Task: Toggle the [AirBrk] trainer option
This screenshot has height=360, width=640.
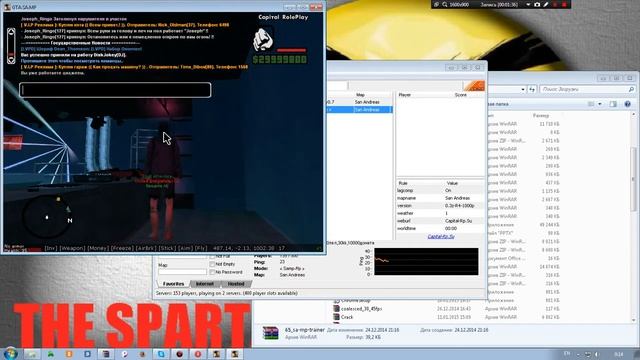Action: [x=146, y=248]
